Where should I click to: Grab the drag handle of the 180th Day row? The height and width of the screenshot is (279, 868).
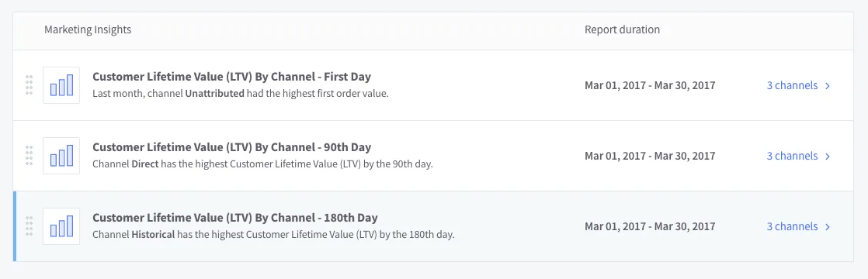point(30,226)
